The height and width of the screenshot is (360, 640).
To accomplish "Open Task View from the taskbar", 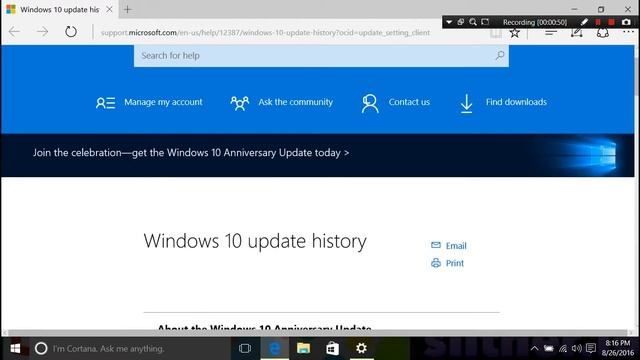I will 244,348.
